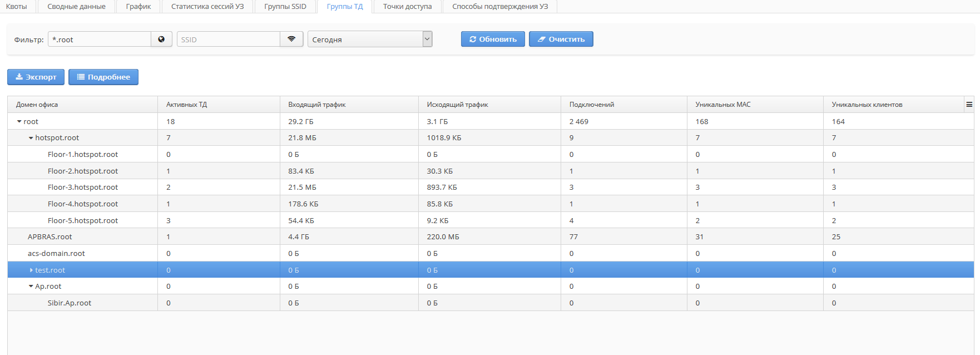Image resolution: width=980 pixels, height=355 pixels.
Task: Sort by Входящий трафик column header
Action: [x=349, y=105]
